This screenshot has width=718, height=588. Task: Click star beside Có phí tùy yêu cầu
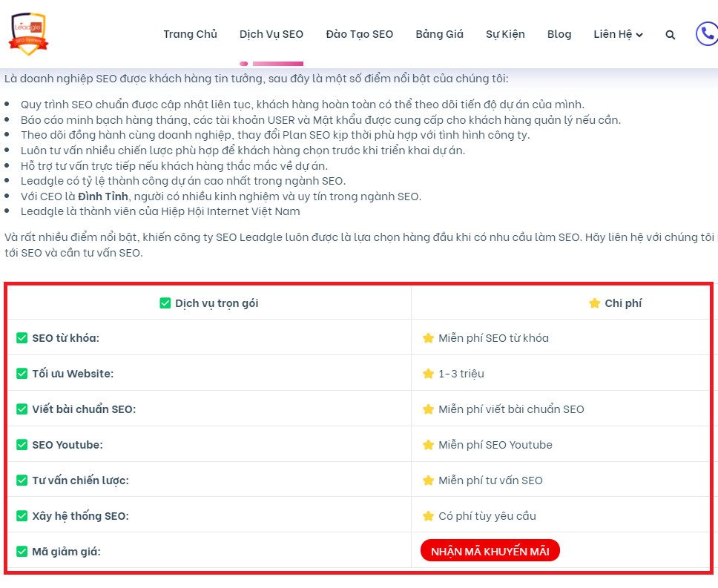pos(428,516)
